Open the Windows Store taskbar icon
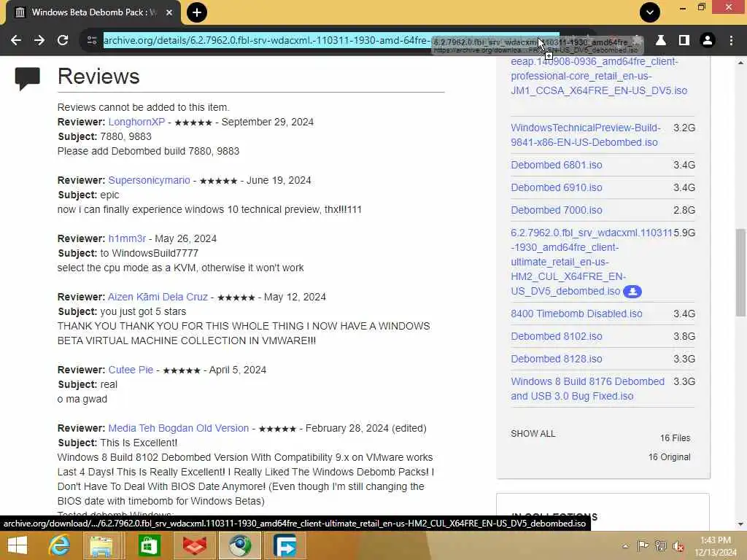This screenshot has width=747, height=560. coord(149,545)
